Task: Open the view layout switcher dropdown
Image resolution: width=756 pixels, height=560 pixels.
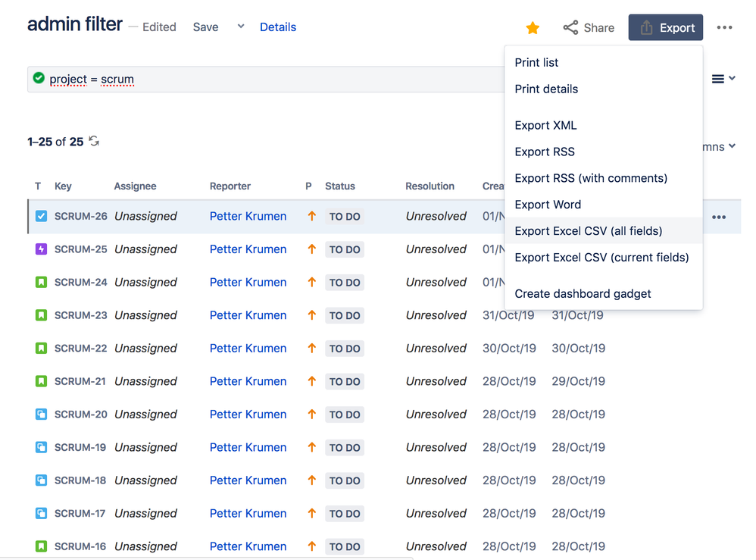Action: (x=721, y=78)
